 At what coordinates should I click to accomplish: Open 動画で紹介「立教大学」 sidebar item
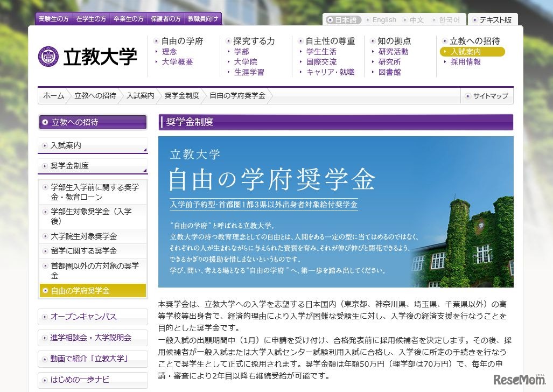coord(88,359)
